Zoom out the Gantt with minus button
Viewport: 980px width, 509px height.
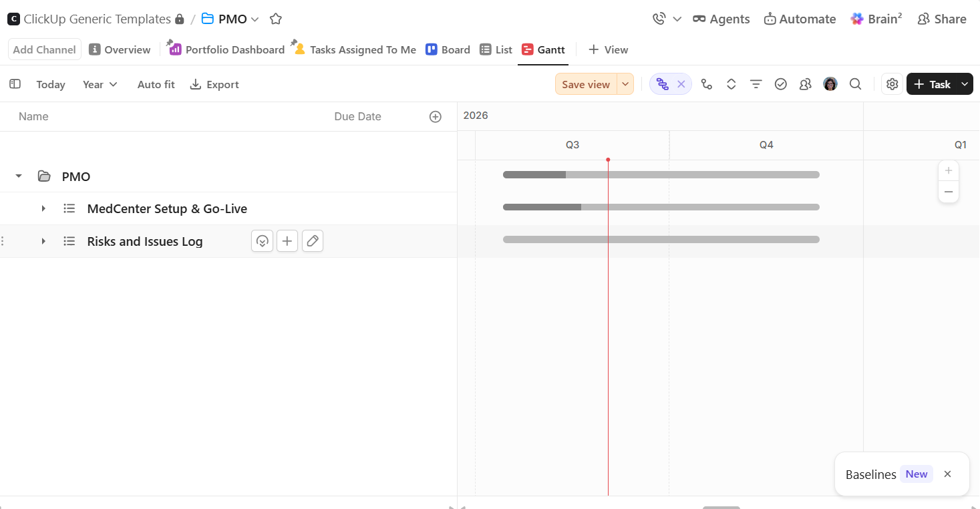tap(949, 192)
